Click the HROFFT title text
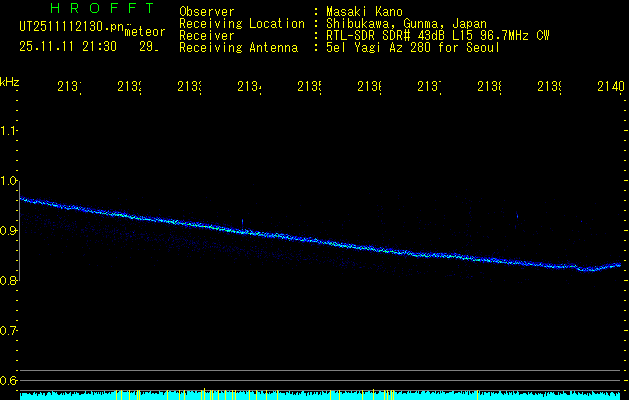This screenshot has width=629, height=400. [103, 8]
